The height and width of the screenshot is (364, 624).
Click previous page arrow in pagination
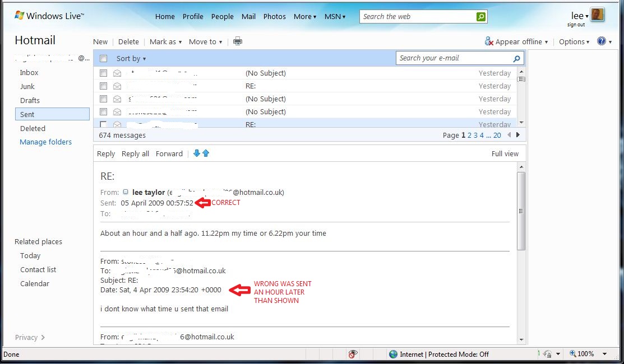click(x=509, y=135)
